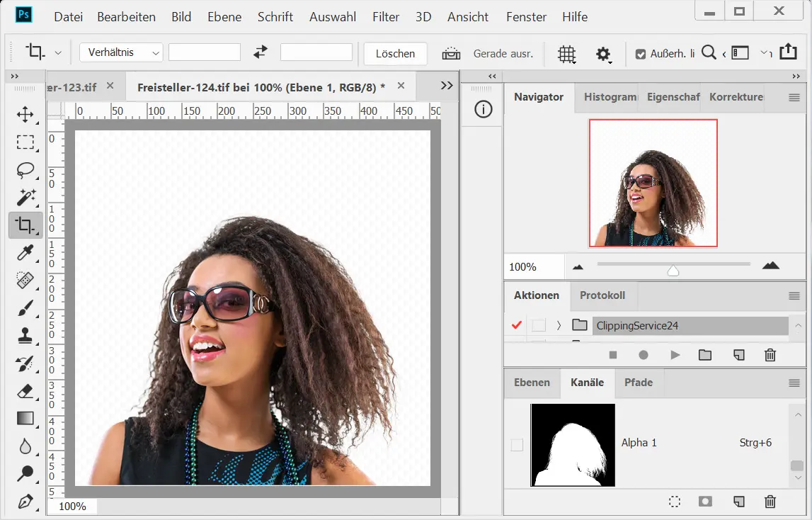Play the selected action
Screen dimensions: 812x520
675,355
